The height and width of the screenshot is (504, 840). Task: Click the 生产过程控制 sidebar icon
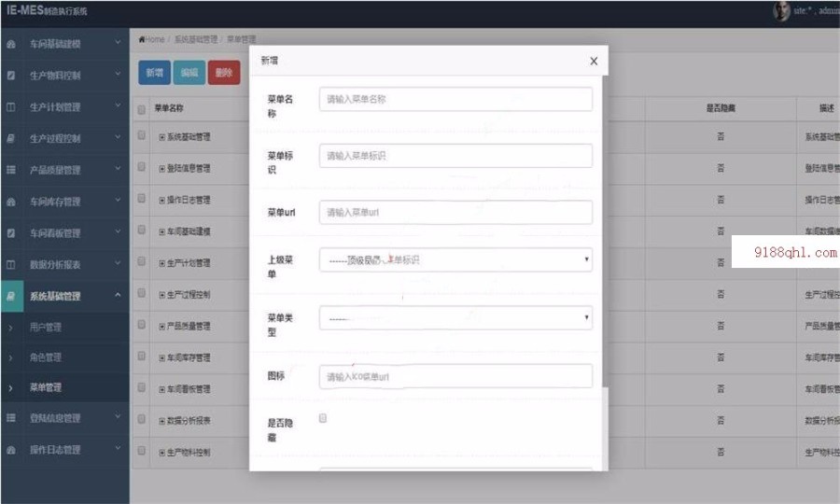pyautogui.click(x=10, y=139)
